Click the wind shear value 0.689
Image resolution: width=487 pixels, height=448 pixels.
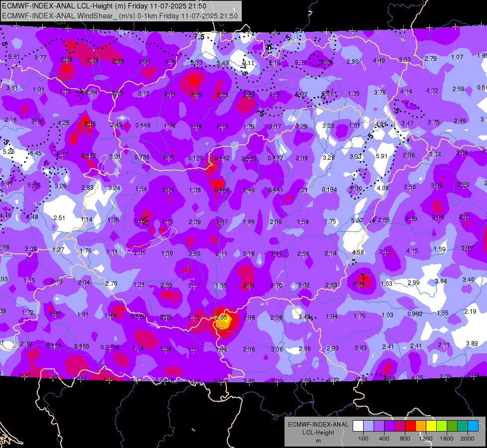pyautogui.click(x=138, y=317)
